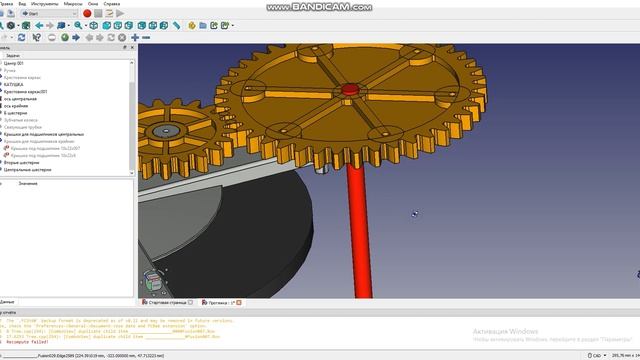Close the Протяжка document tab
640x360 pixels.
239,302
